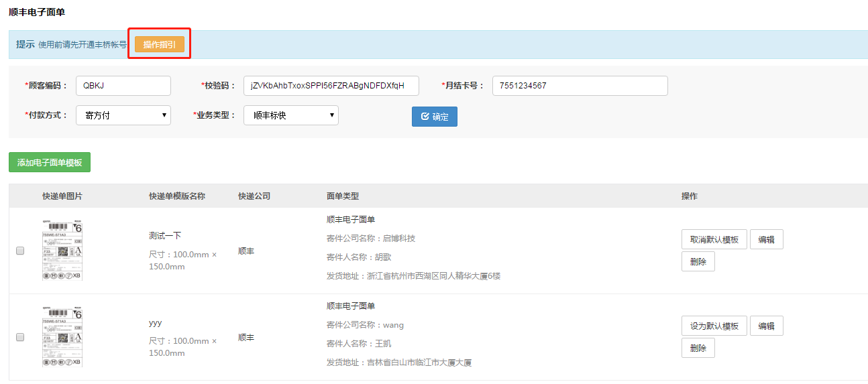This screenshot has height=384, width=868.
Task: Open the waybill thumbnail of yyy
Action: tap(62, 336)
